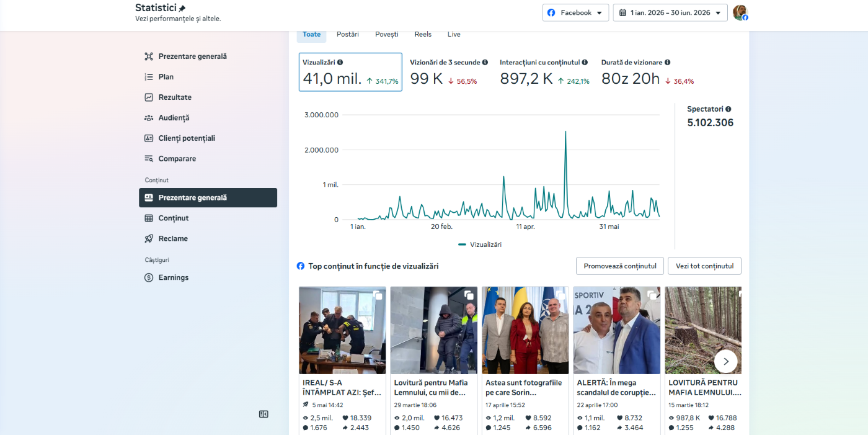868x435 pixels.
Task: Switch to the Toate tab
Action: (x=311, y=34)
